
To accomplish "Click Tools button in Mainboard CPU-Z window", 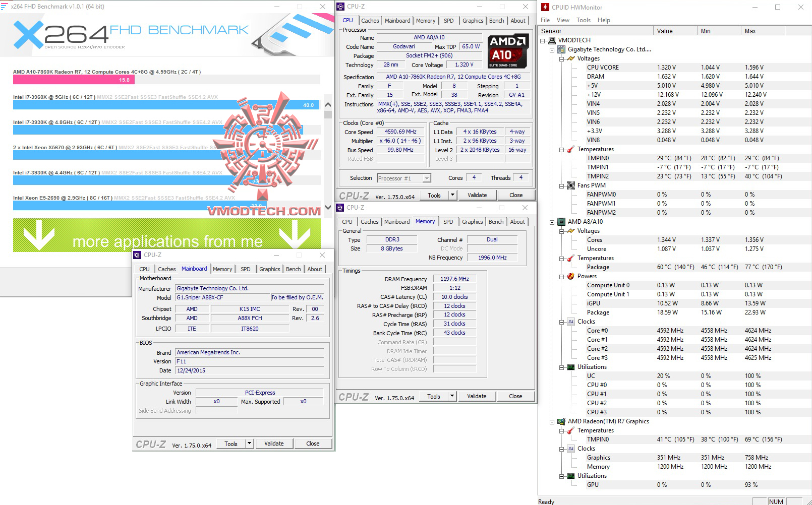I will click(231, 444).
